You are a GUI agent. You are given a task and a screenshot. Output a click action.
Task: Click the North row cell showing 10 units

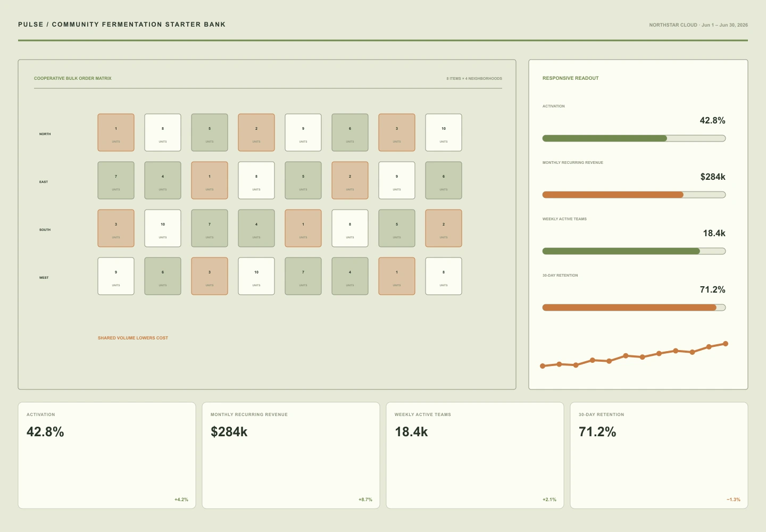point(444,132)
